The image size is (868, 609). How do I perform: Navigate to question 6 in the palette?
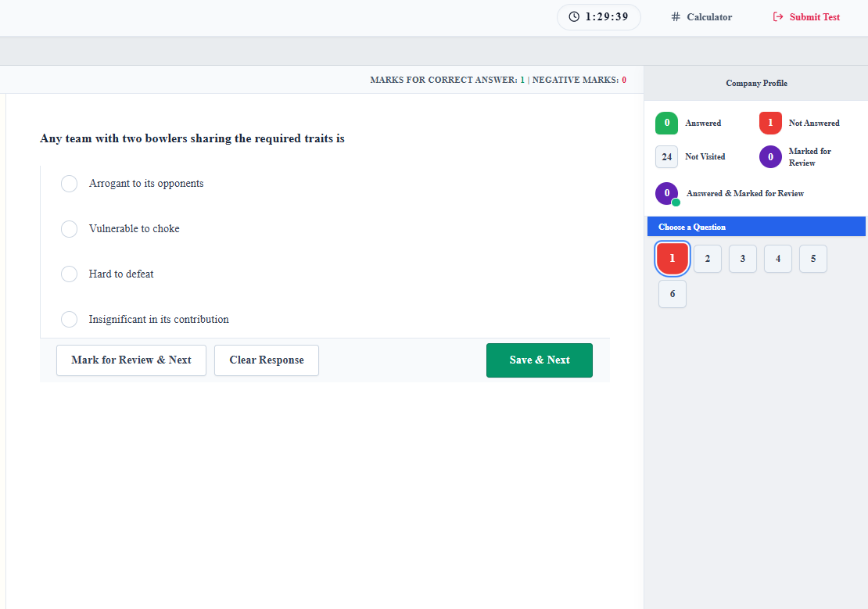pyautogui.click(x=673, y=294)
